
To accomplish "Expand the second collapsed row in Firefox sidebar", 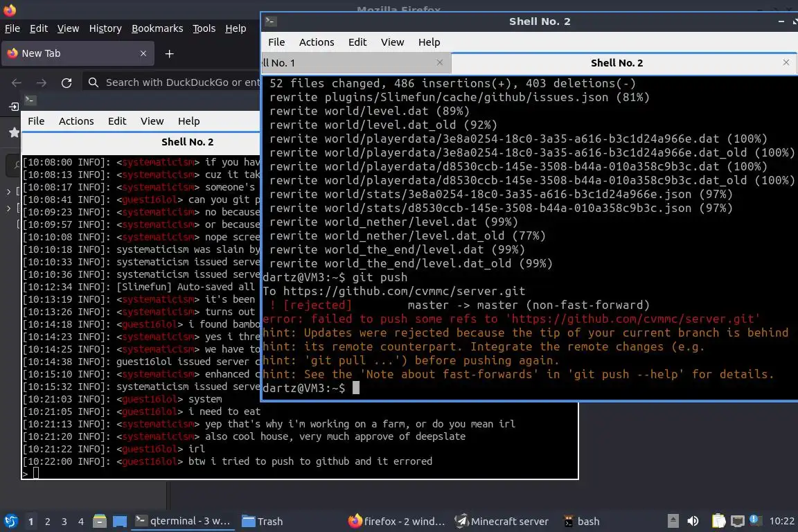I will [8, 209].
